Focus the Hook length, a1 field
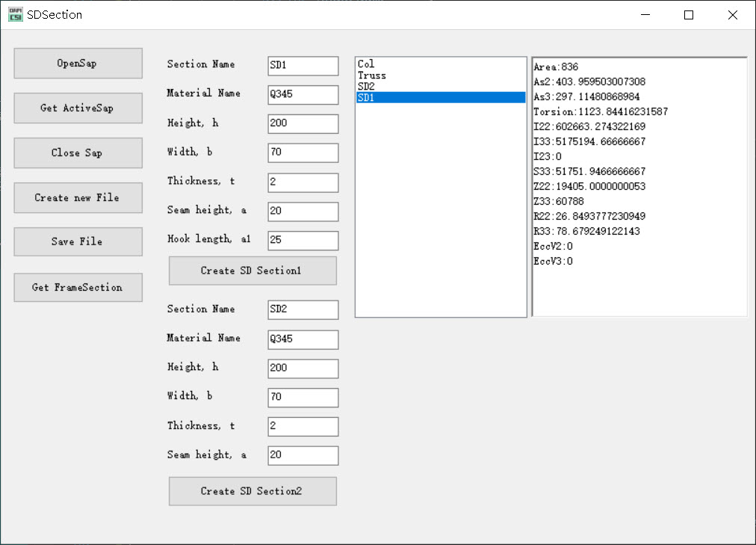The image size is (756, 545). click(x=303, y=240)
